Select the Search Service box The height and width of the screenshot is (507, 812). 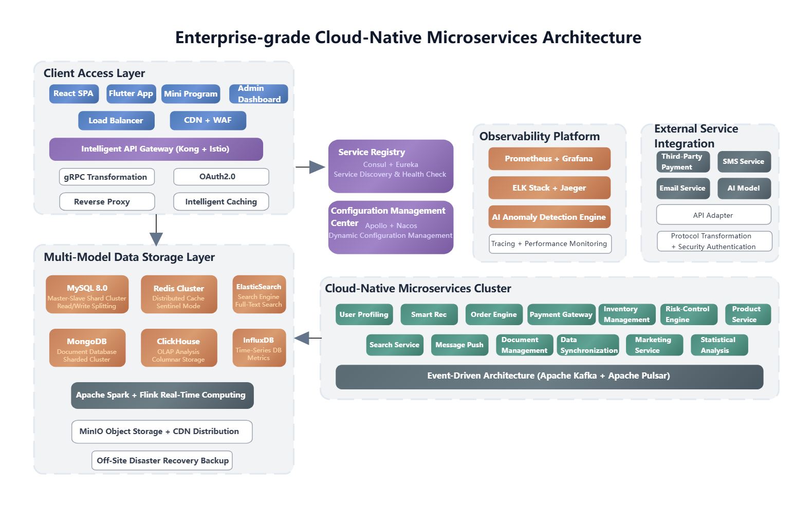[395, 345]
